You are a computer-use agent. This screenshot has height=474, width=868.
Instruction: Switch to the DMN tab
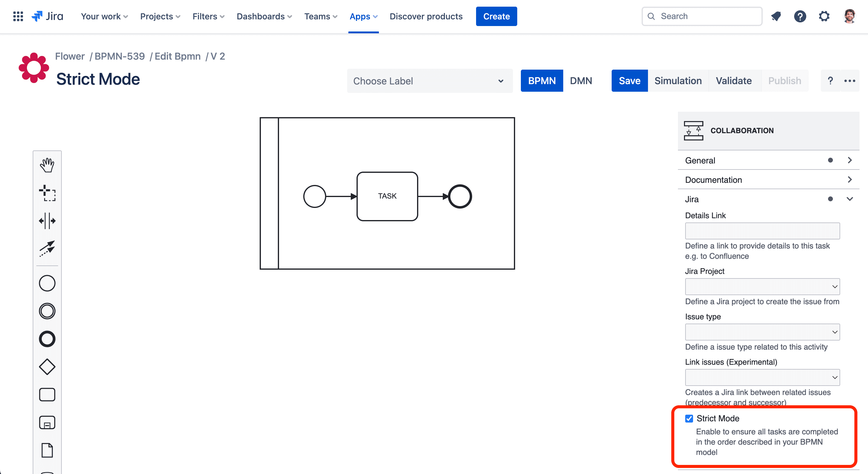[x=582, y=81]
